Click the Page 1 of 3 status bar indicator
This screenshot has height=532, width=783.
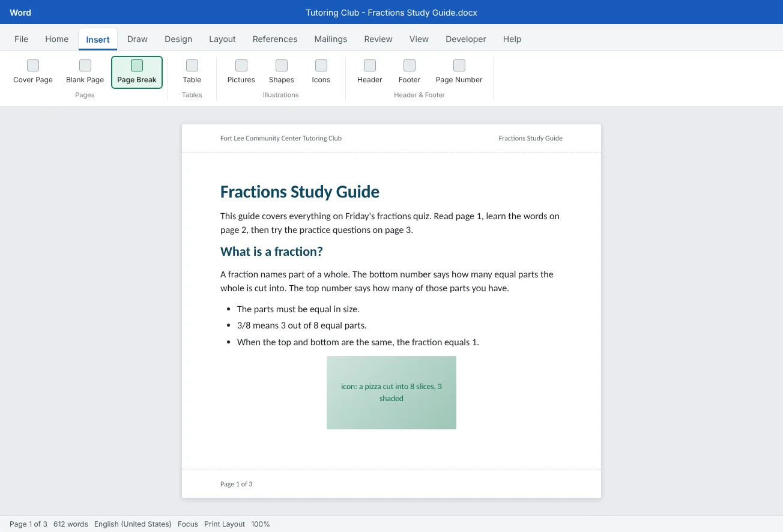[28, 524]
